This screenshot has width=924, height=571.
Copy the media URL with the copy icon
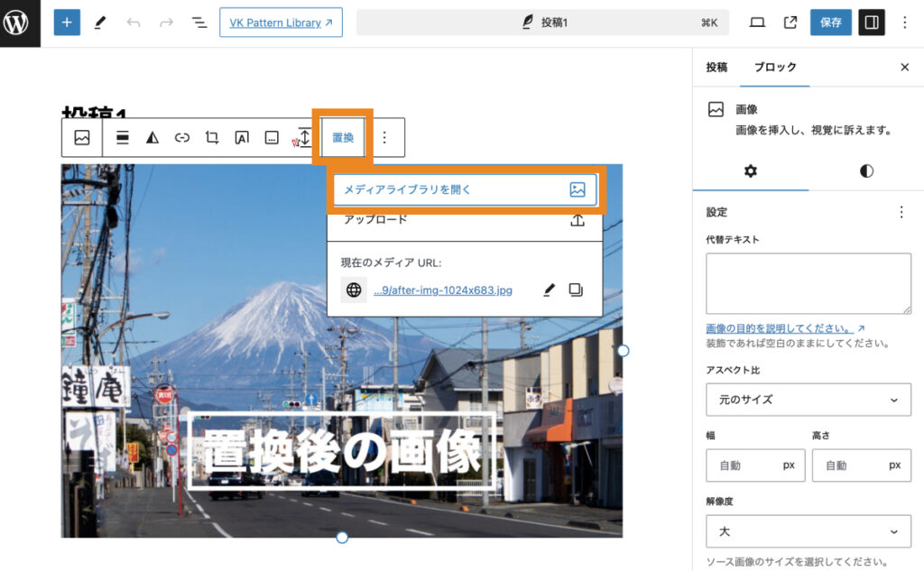577,290
